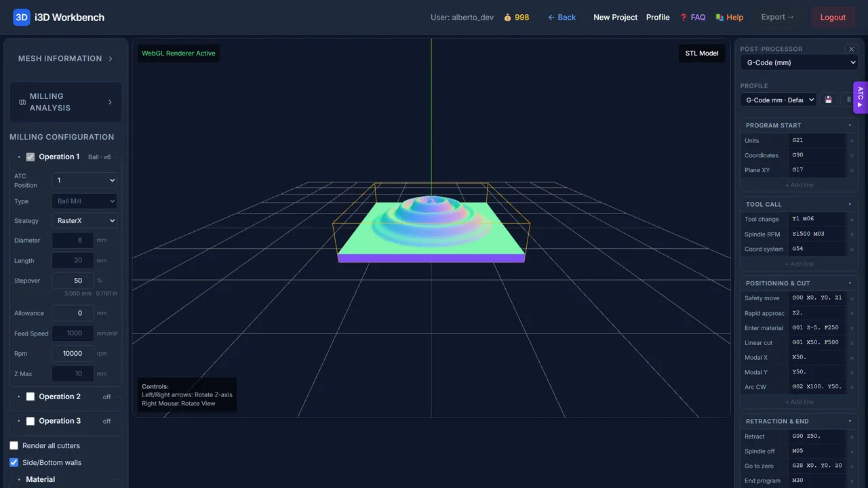Open the FAQ link
The image size is (868, 488).
[692, 18]
